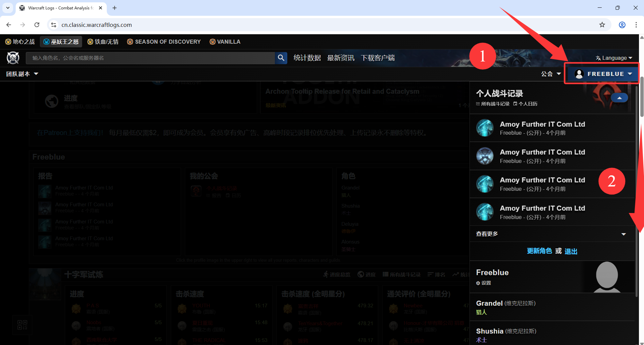
Task: Click the Freeblue profile avatar
Action: [x=607, y=276]
